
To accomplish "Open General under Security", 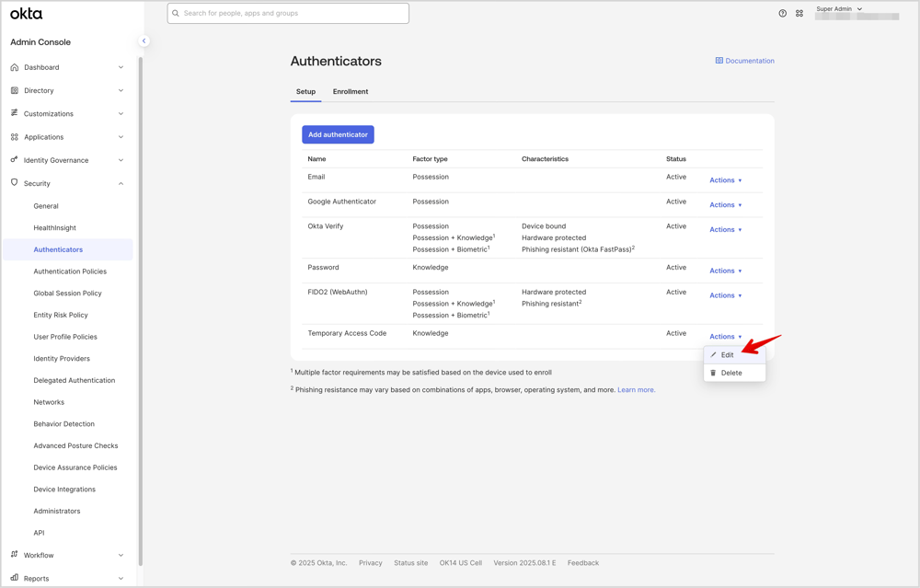I will click(x=46, y=206).
